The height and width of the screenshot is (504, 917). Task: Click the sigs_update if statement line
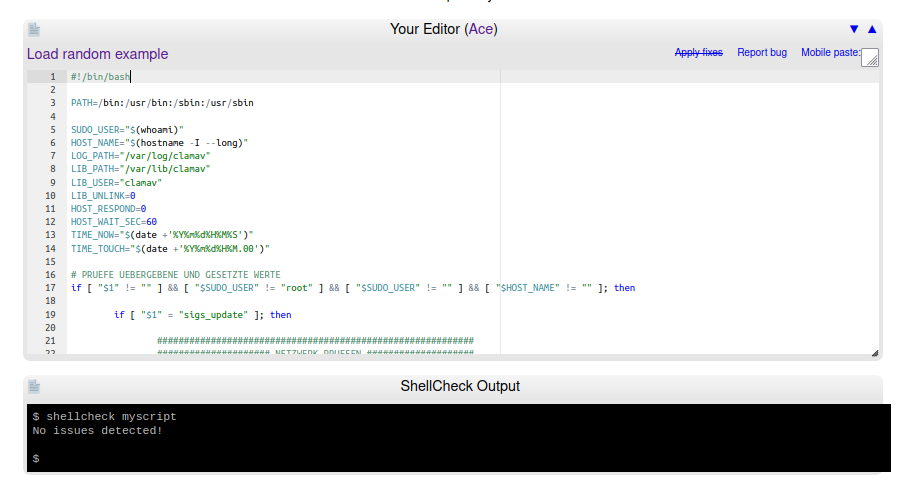(203, 315)
